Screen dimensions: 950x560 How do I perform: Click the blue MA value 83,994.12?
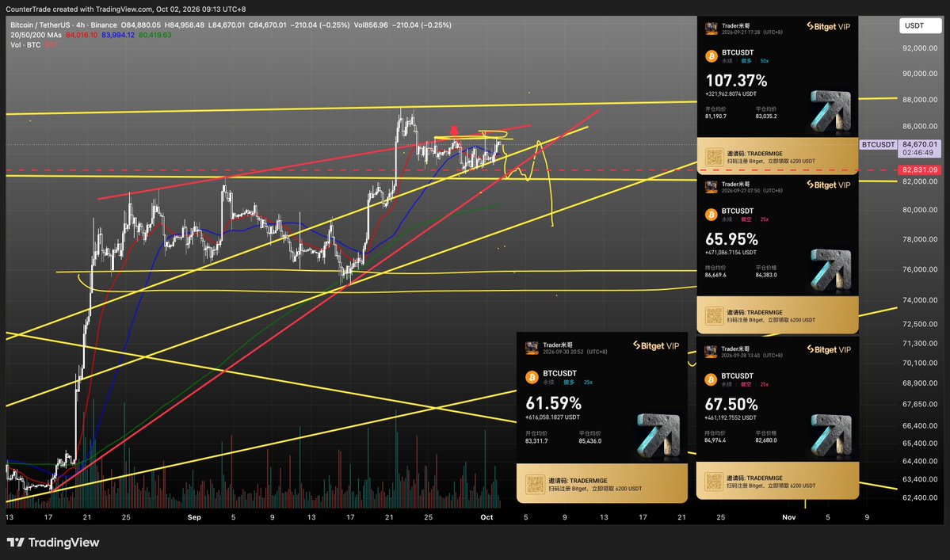(118, 35)
